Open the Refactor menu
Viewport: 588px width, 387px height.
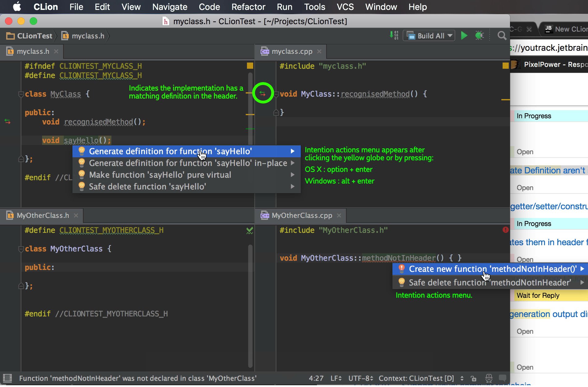tap(248, 7)
